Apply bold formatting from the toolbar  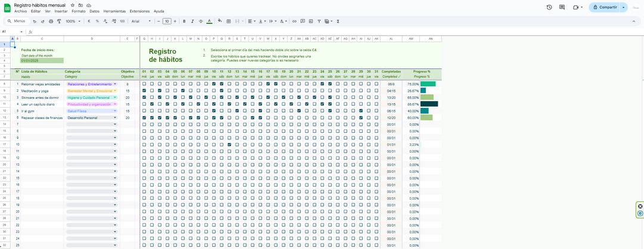point(184,21)
